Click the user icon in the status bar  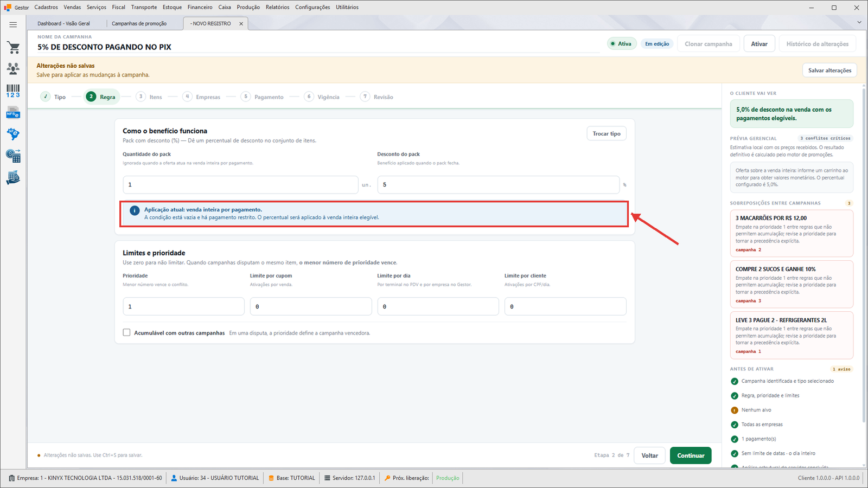174,478
